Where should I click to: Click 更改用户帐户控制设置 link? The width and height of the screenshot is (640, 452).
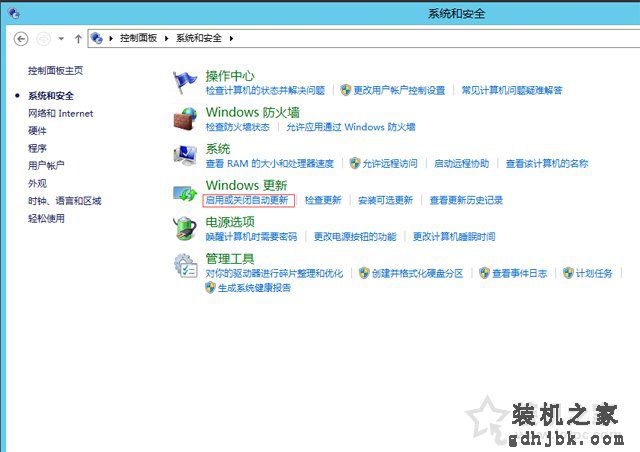399,90
